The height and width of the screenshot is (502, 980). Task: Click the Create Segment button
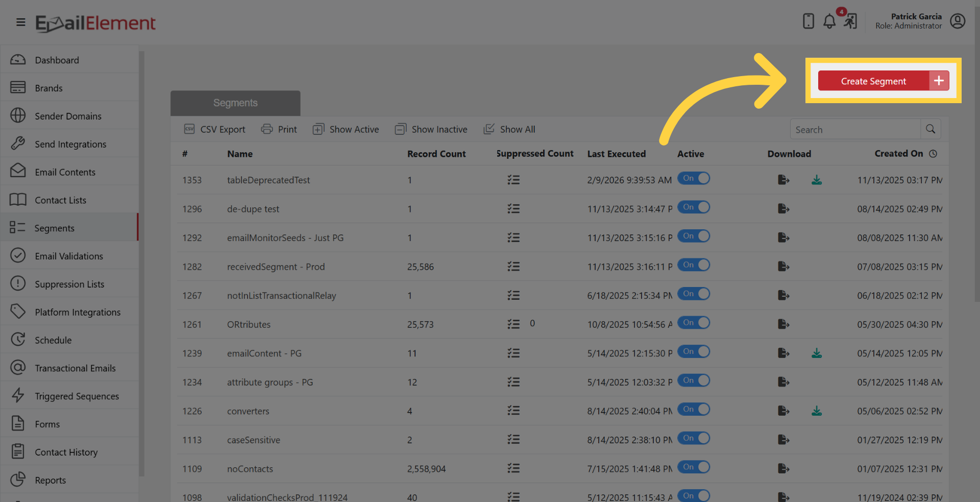(884, 81)
